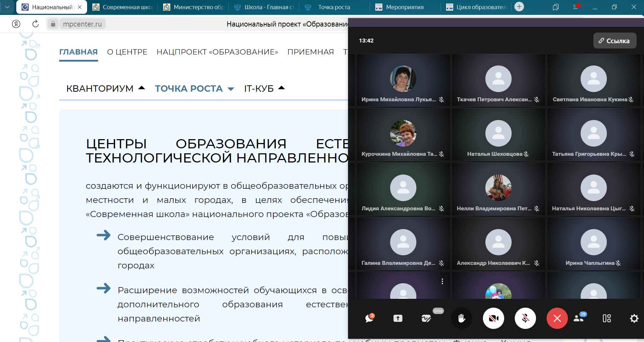644x342 pixels.
Task: Click the muted mic icon beside Лидия Александровна
Action: coord(441,209)
